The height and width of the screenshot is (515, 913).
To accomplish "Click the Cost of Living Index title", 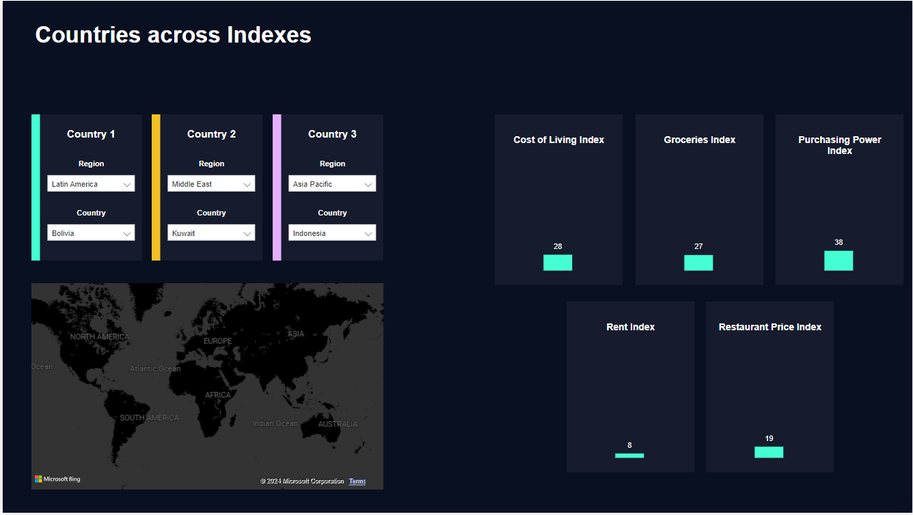I will click(x=558, y=140).
